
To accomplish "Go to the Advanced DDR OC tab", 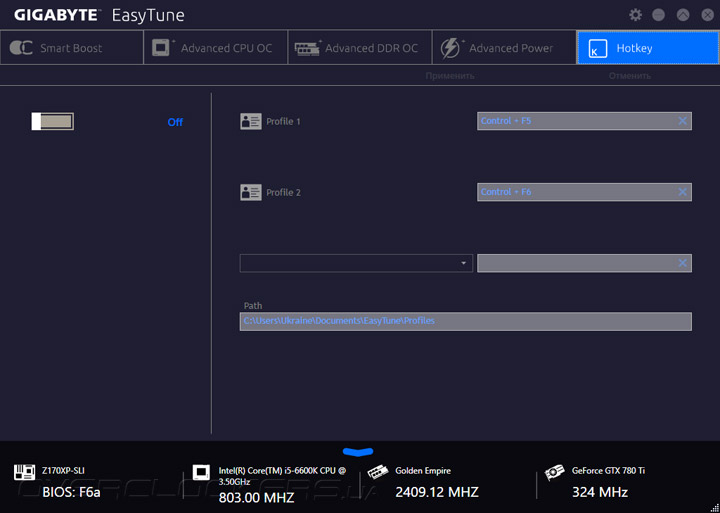I will pos(360,48).
